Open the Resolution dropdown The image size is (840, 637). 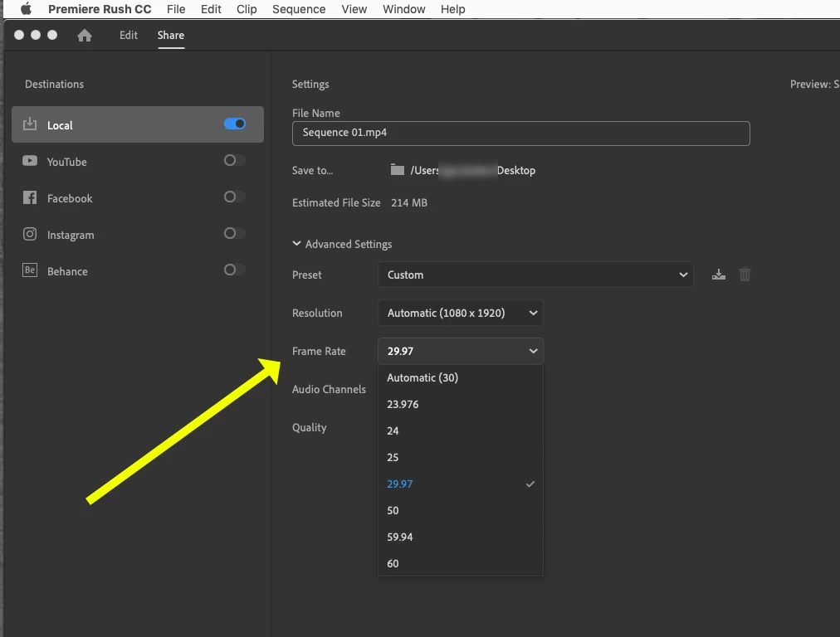click(461, 313)
